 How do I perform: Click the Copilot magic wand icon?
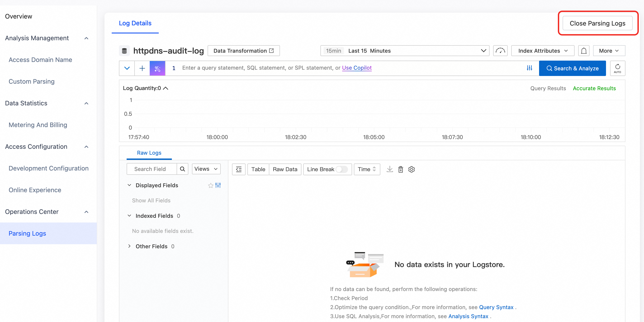pyautogui.click(x=157, y=68)
